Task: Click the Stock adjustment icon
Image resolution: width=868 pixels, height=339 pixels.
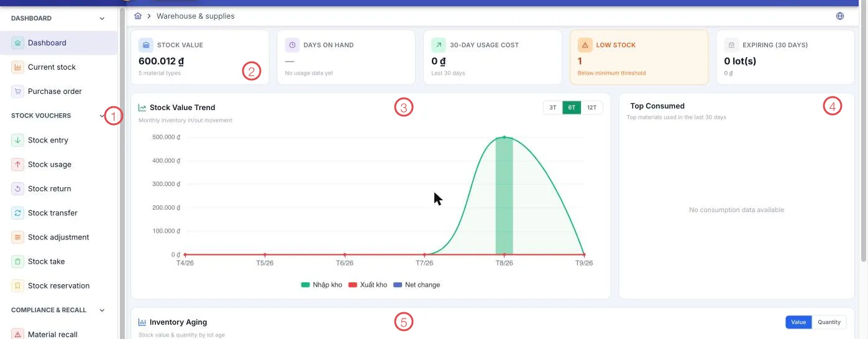Action: (x=17, y=237)
